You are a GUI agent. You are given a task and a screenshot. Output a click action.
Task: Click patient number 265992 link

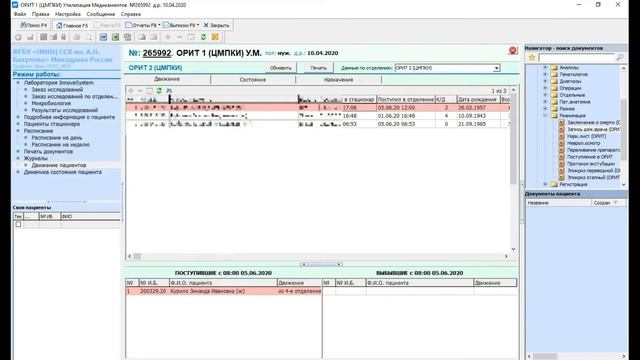point(157,53)
